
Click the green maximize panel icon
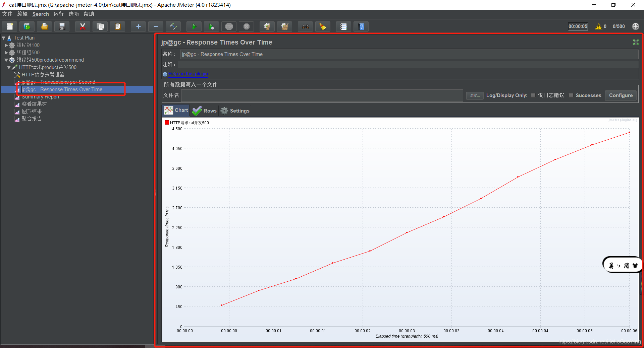coord(636,42)
